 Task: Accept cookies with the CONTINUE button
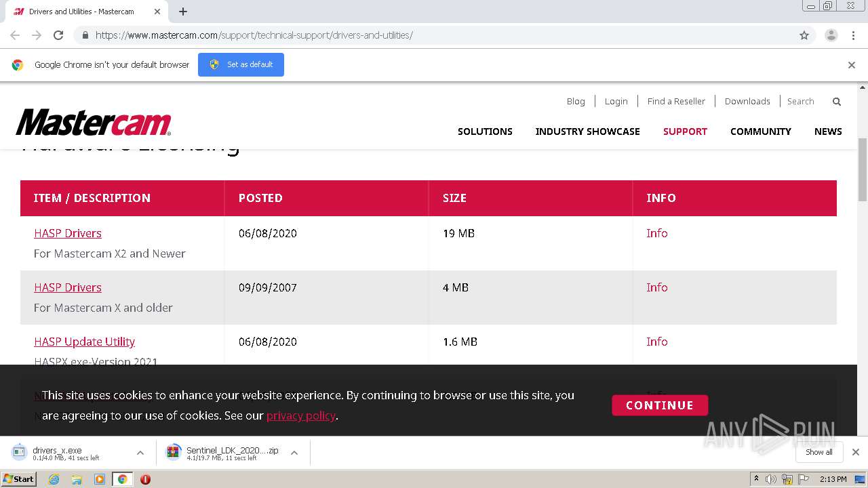click(x=660, y=405)
